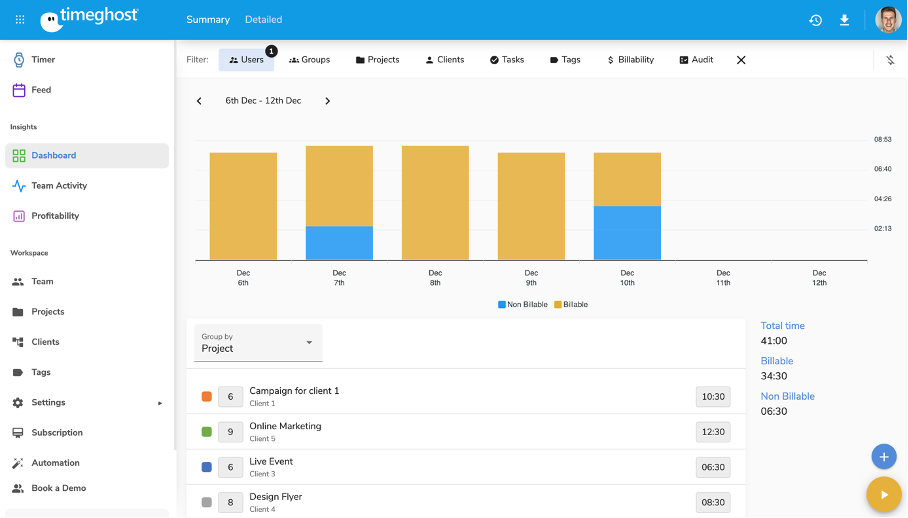Go to previous week with left chevron
This screenshot has height=518, width=908.
coord(199,101)
